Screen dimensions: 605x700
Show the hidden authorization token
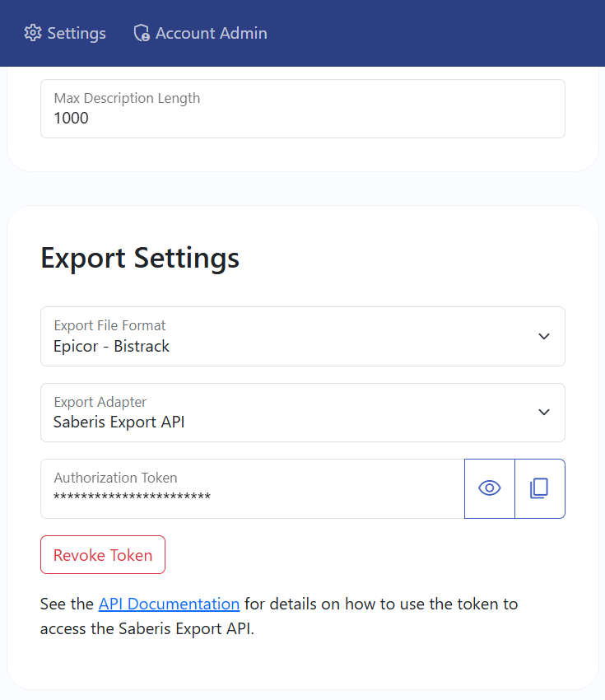(x=490, y=488)
